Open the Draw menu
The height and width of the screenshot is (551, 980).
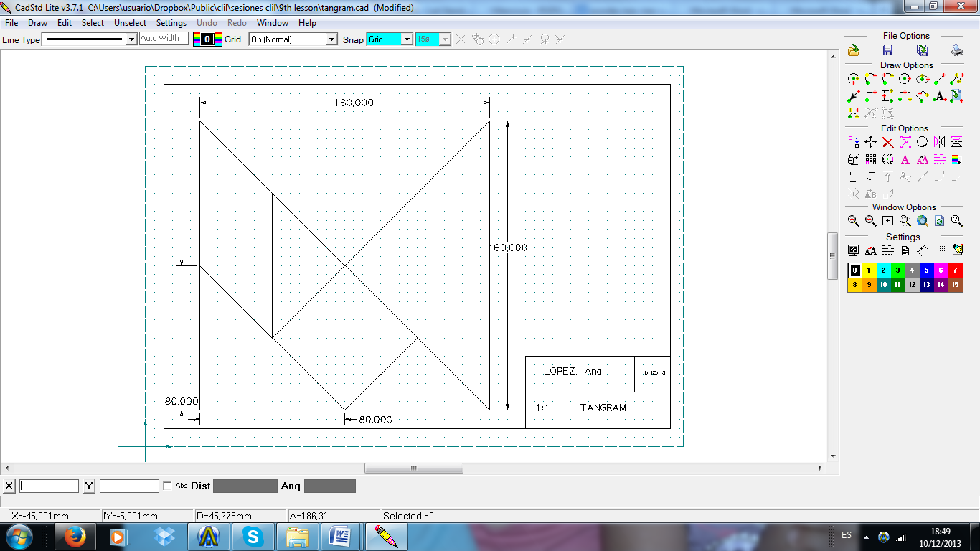37,23
